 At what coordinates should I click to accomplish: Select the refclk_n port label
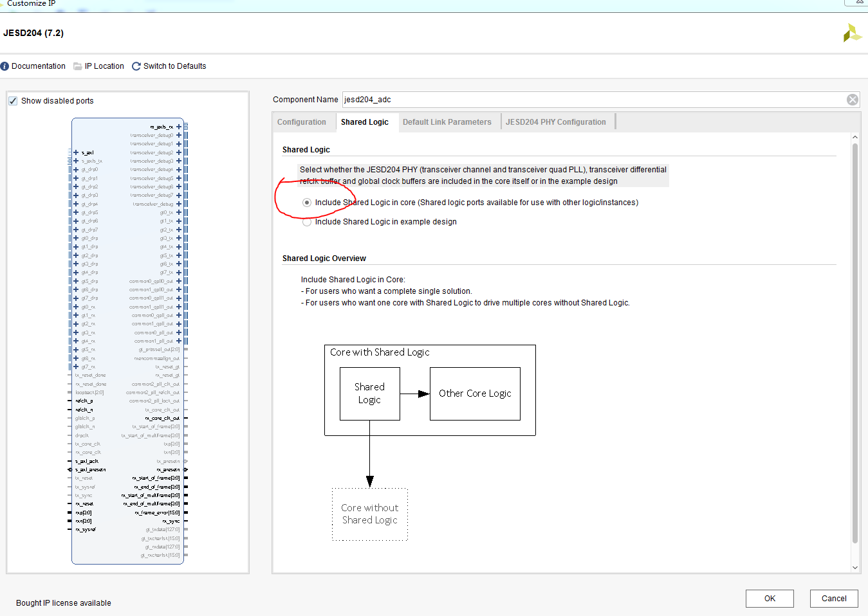(84, 410)
